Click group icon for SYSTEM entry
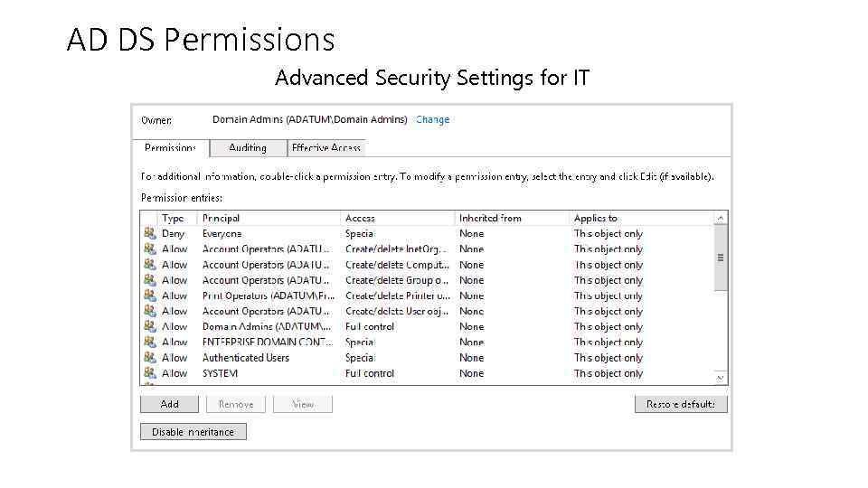Image resolution: width=868 pixels, height=488 pixels. tap(150, 373)
